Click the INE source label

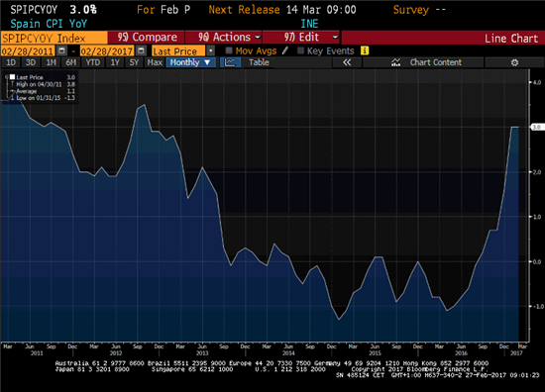(x=309, y=24)
